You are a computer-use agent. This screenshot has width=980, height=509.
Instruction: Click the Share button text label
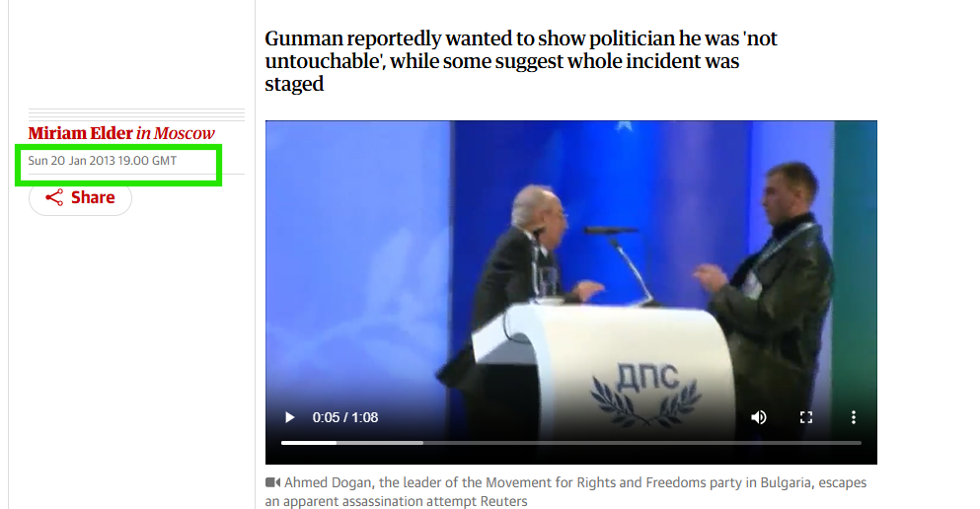pyautogui.click(x=93, y=198)
